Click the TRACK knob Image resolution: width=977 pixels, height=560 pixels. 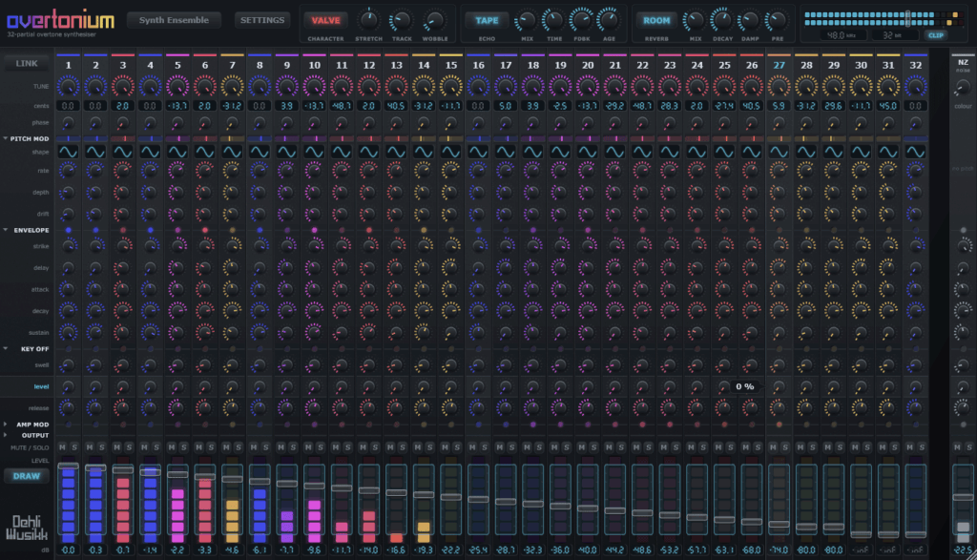[402, 21]
